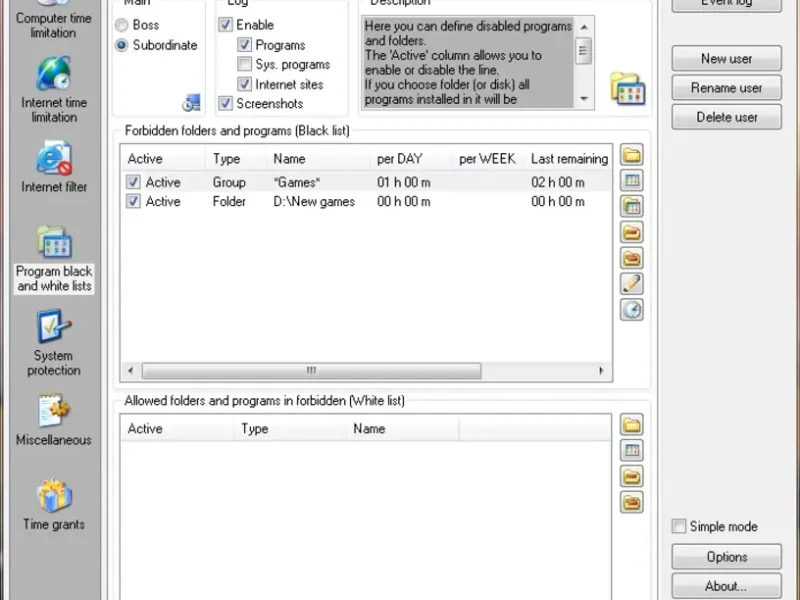
Task: Uncheck the Programs log checkbox
Action: click(x=244, y=45)
